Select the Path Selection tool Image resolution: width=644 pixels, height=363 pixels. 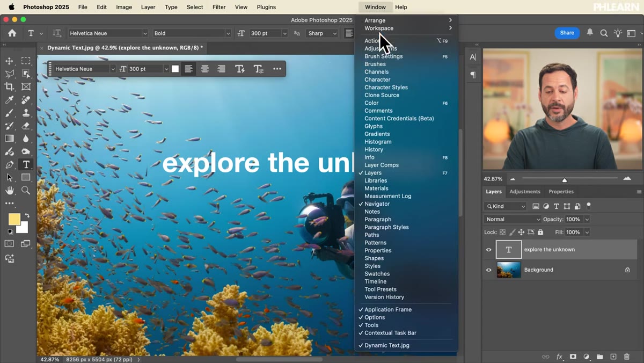click(9, 178)
